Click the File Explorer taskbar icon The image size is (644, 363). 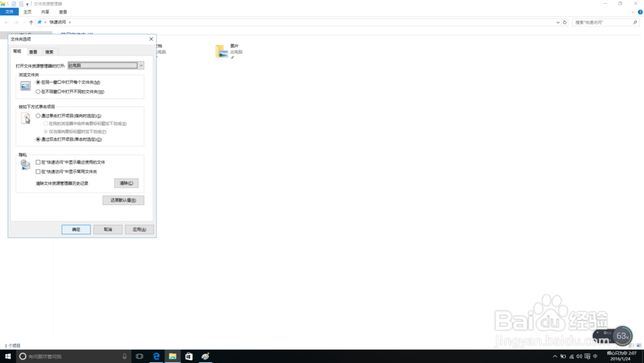coord(173,357)
